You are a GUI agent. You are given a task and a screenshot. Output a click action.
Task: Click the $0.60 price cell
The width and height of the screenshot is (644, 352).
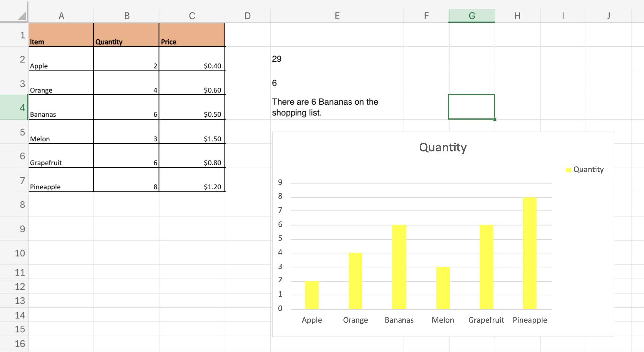pyautogui.click(x=192, y=83)
